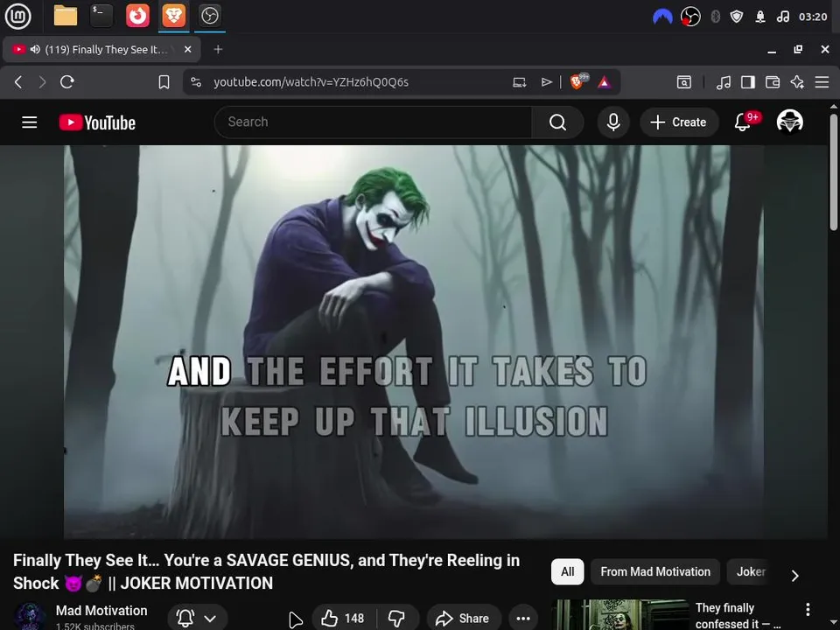
Task: Reload the YouTube page
Action: [x=67, y=82]
